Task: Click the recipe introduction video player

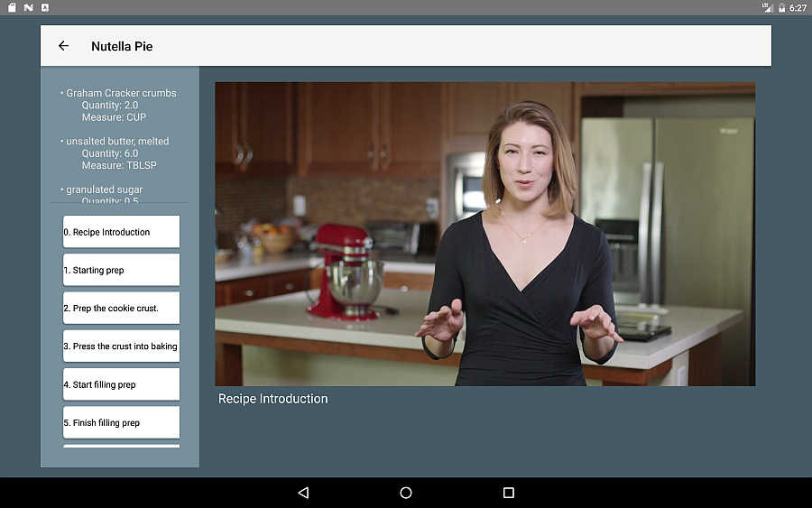Action: click(485, 234)
